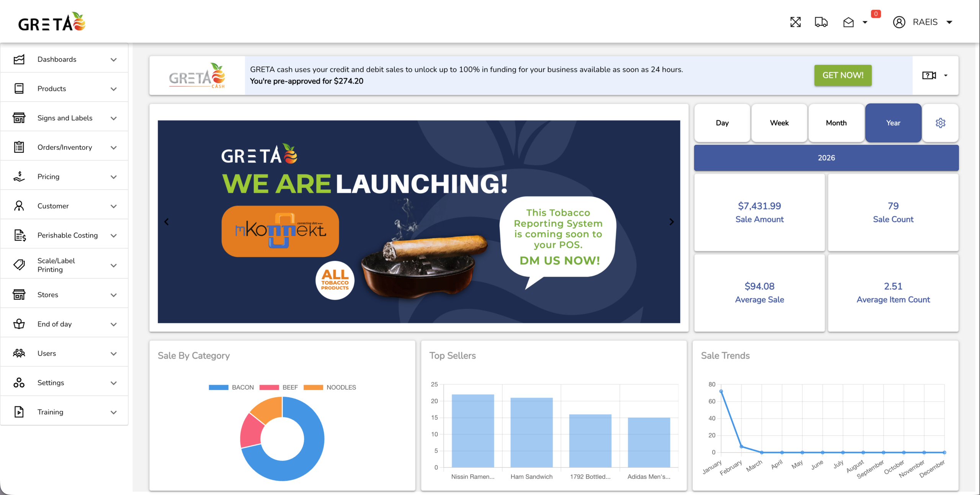Expand the Products menu chevron
980x495 pixels.
(x=114, y=89)
